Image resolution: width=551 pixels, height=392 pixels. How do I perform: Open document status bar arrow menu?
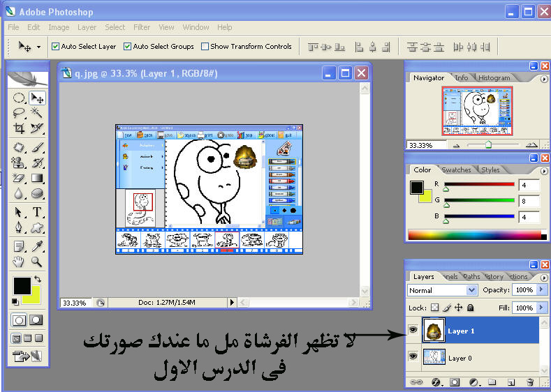232,302
